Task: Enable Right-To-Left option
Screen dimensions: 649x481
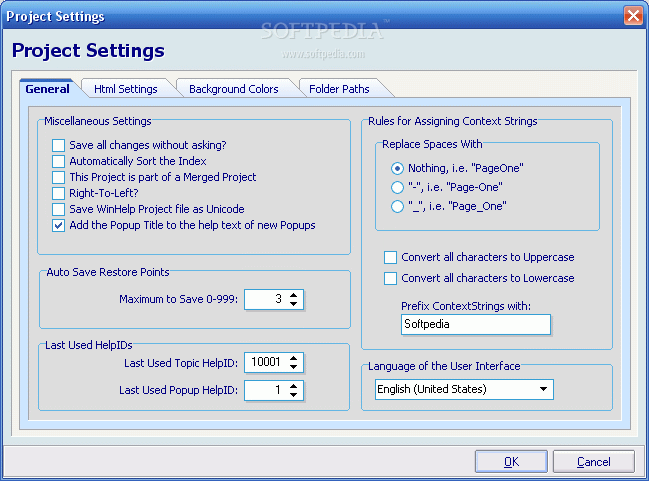Action: [x=58, y=193]
